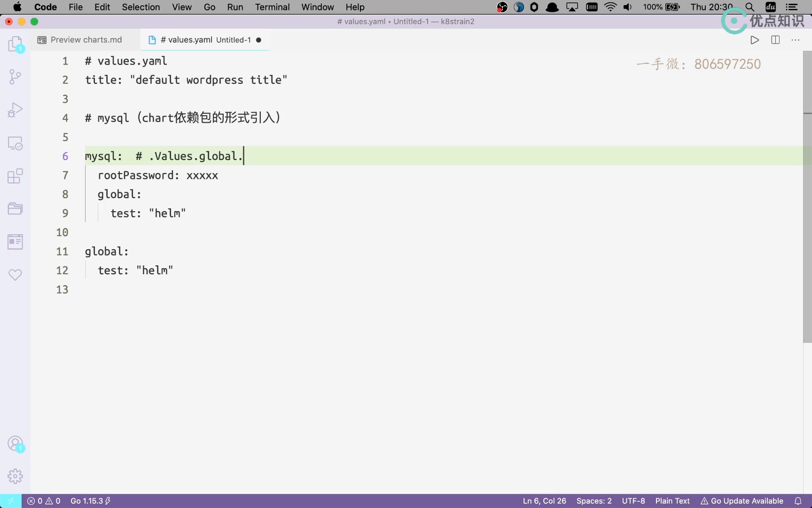This screenshot has width=812, height=508.
Task: Click Ln 6, Col 26 cursor position
Action: 545,501
